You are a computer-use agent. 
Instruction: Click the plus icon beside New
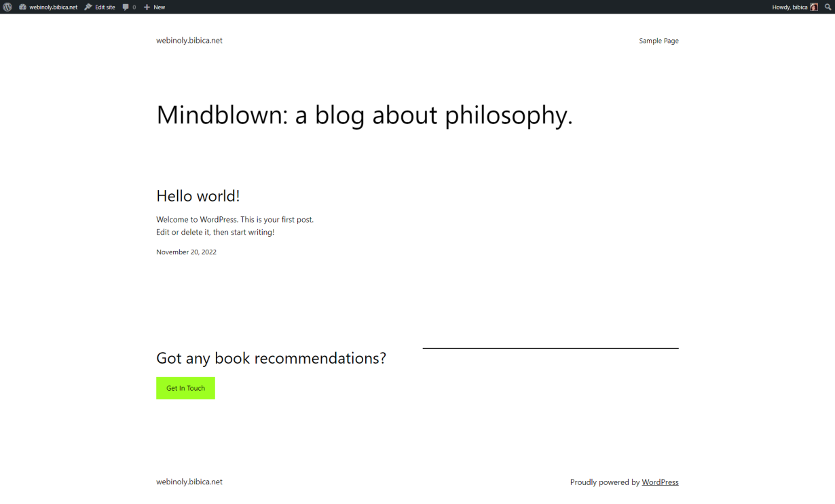coord(147,7)
